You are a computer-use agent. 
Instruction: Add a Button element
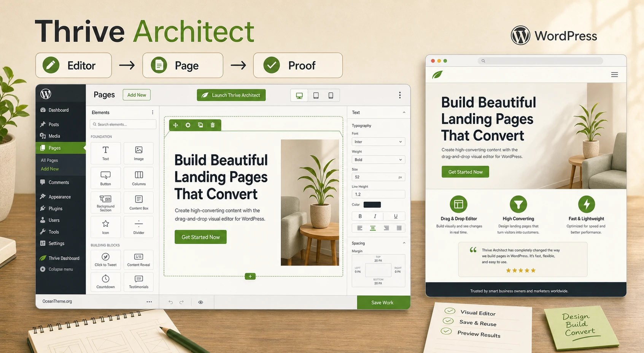click(x=105, y=178)
